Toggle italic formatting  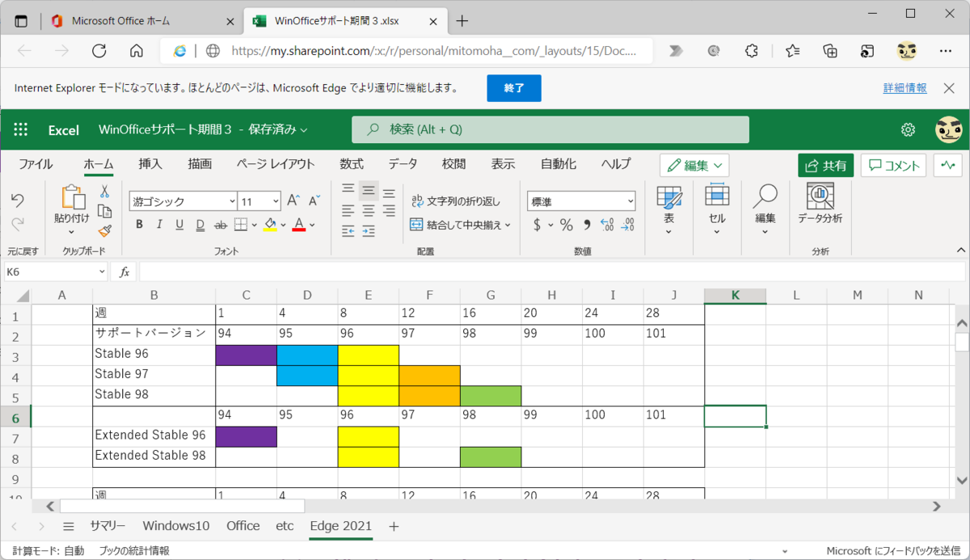(159, 225)
